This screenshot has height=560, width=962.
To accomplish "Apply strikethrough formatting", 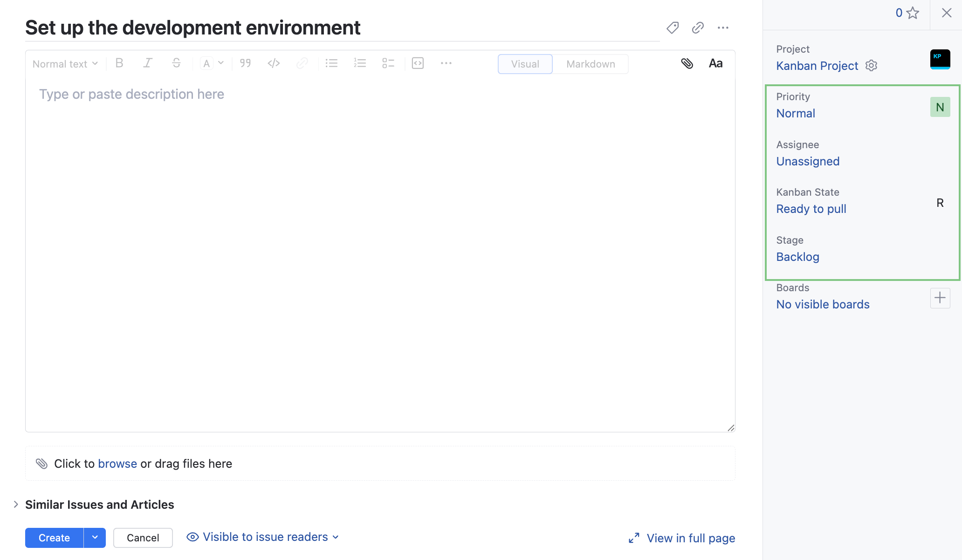I will (176, 63).
